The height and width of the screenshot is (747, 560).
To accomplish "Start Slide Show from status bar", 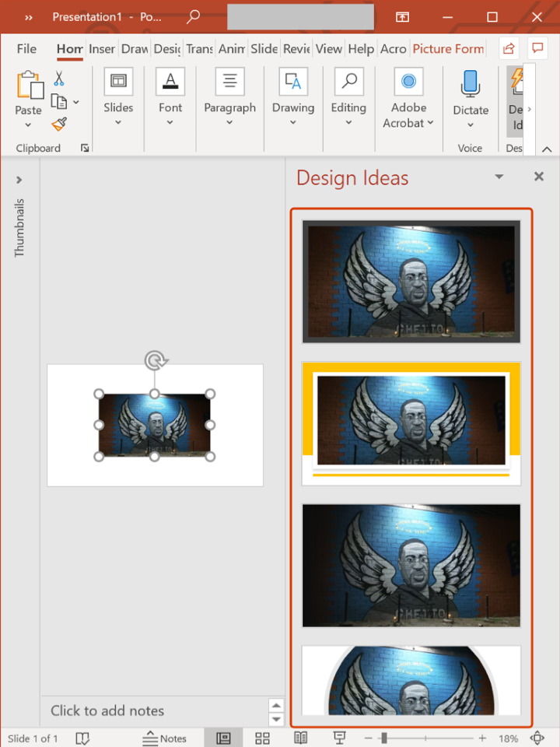I will [x=339, y=738].
